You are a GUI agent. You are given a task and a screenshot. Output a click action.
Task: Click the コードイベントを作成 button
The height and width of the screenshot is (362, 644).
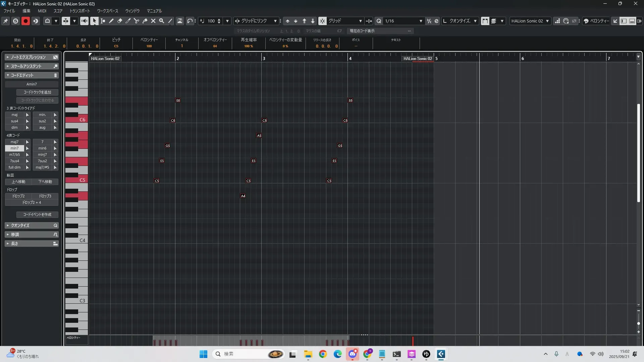coord(37,215)
